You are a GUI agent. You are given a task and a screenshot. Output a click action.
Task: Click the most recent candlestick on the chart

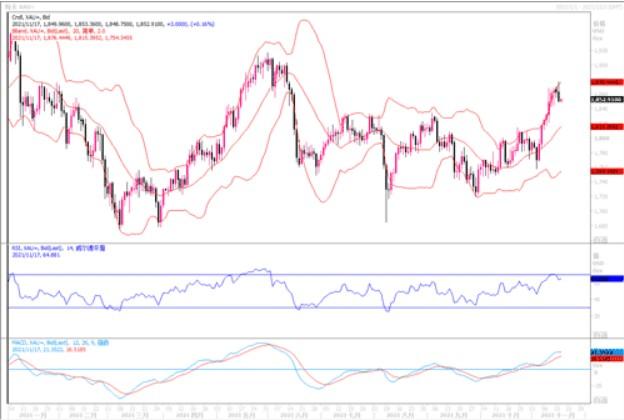(559, 97)
